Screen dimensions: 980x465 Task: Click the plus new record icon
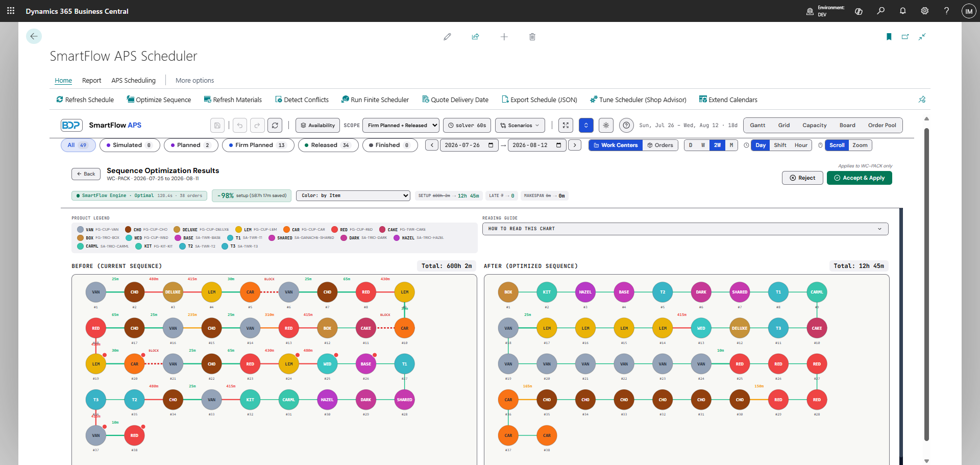point(504,37)
